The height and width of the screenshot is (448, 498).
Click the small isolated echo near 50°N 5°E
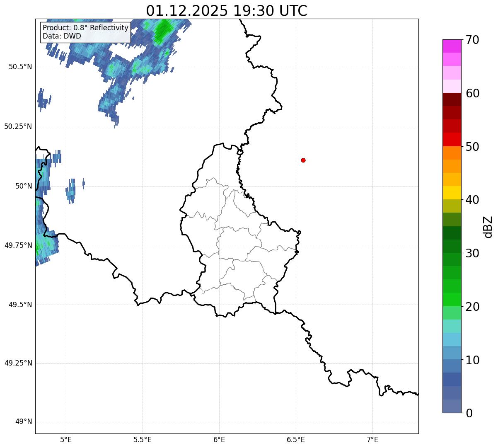point(71,191)
